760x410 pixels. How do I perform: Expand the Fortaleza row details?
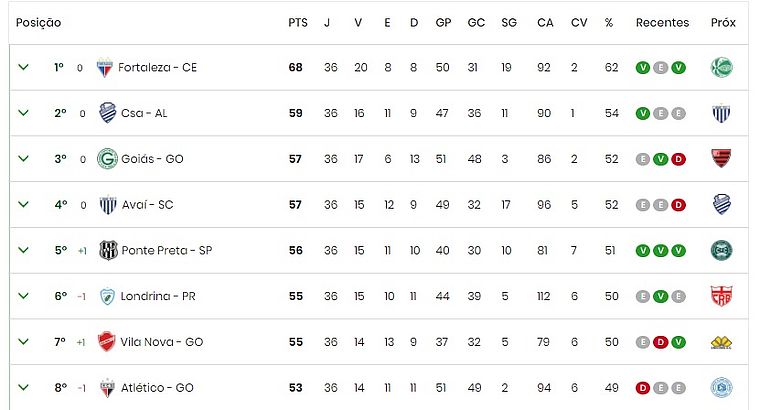(23, 67)
